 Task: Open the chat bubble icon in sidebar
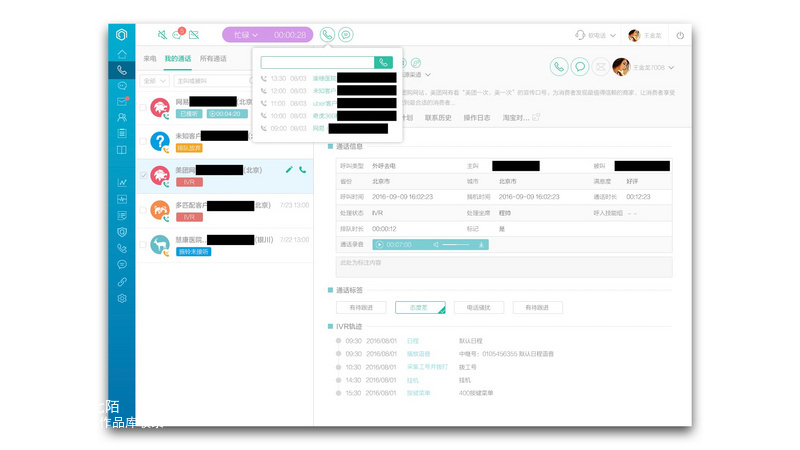point(121,86)
